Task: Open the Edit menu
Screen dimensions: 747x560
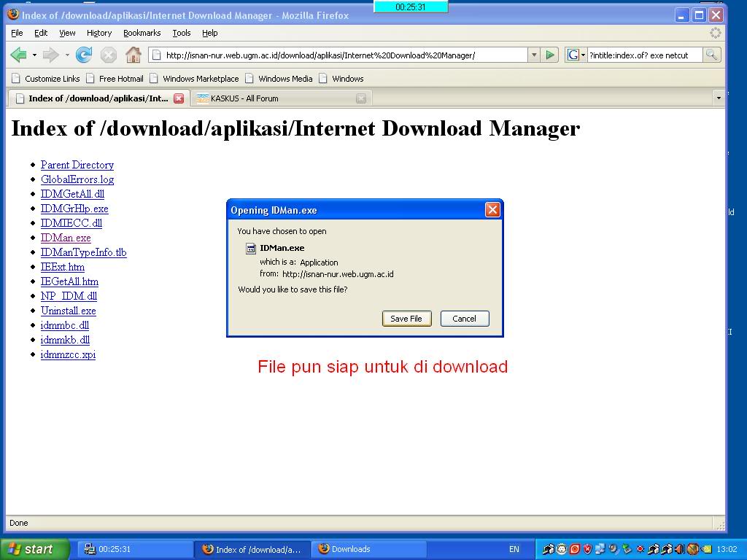Action: click(x=41, y=33)
